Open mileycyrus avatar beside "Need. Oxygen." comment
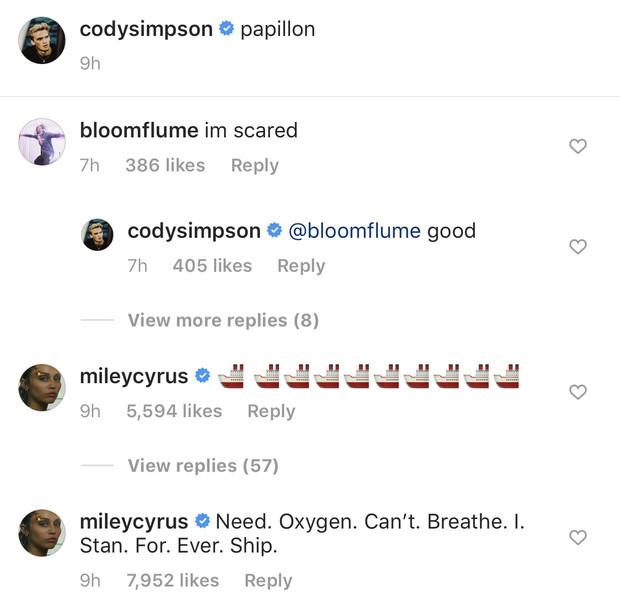Screen dimensions: 620x607 (x=42, y=532)
